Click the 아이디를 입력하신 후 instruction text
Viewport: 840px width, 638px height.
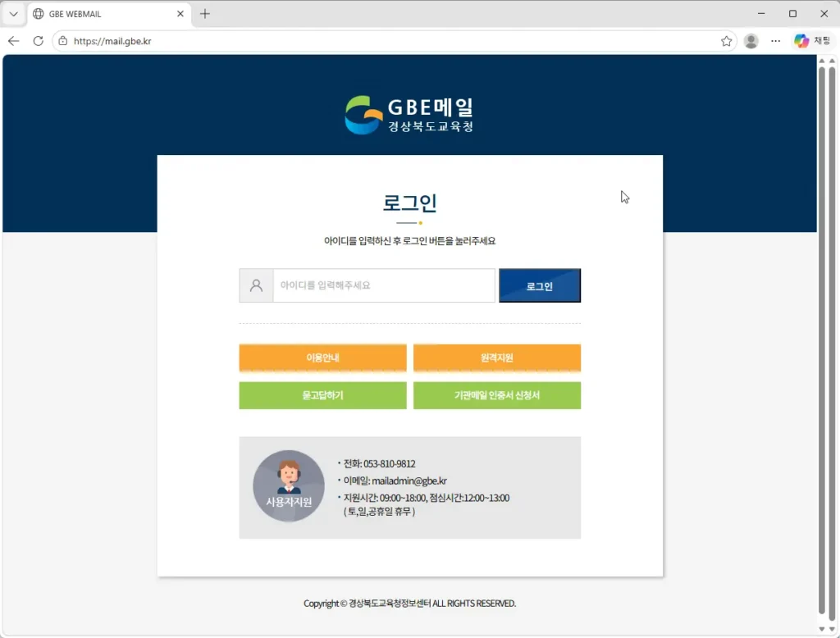pyautogui.click(x=410, y=241)
